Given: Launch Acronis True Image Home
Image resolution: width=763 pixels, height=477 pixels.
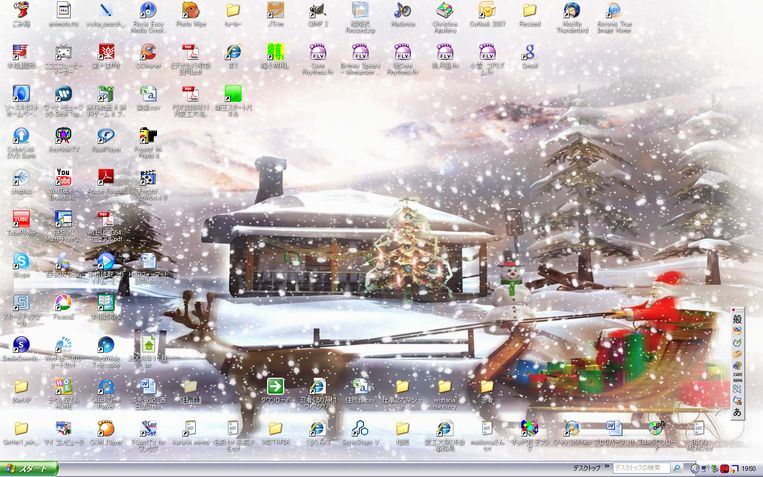Looking at the screenshot, I should coord(614,11).
